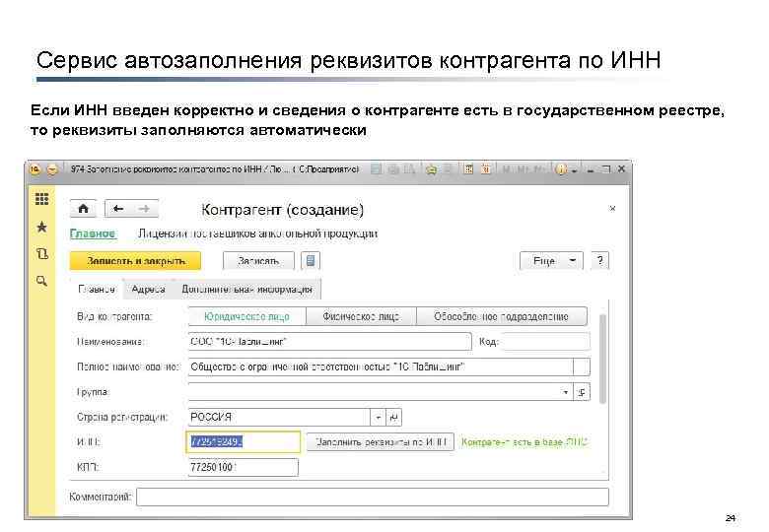Click the ИНН input field
This screenshot has width=769, height=532.
click(x=244, y=442)
